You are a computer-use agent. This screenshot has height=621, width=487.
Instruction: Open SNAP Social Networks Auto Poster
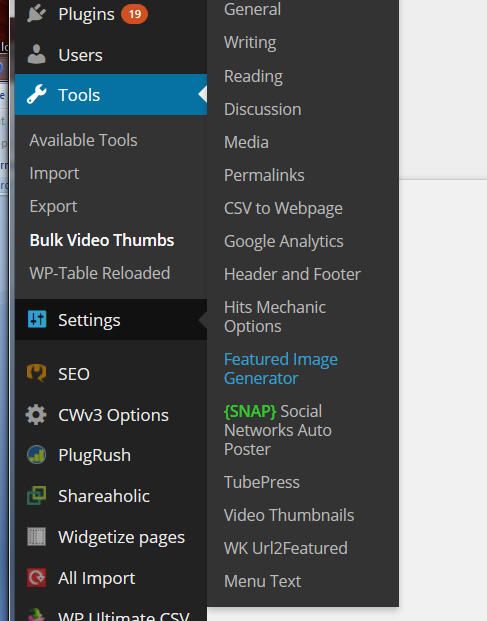pyautogui.click(x=278, y=430)
